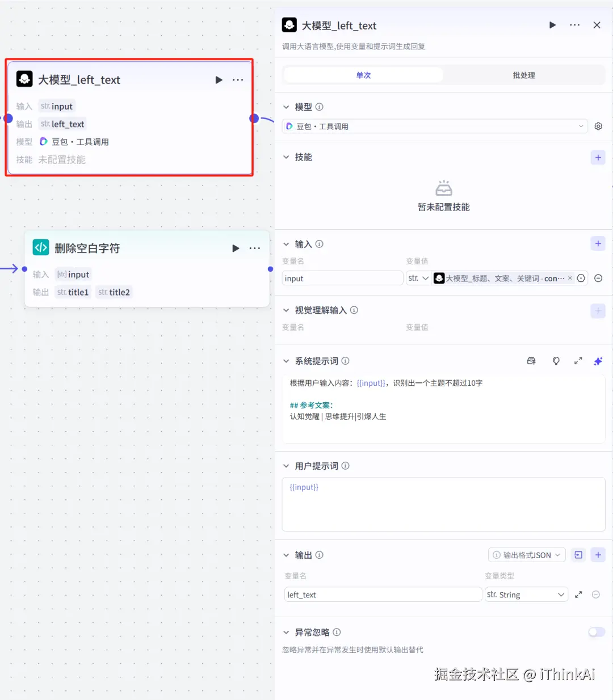Remove the left_text output variable
The height and width of the screenshot is (700, 613).
point(596,594)
